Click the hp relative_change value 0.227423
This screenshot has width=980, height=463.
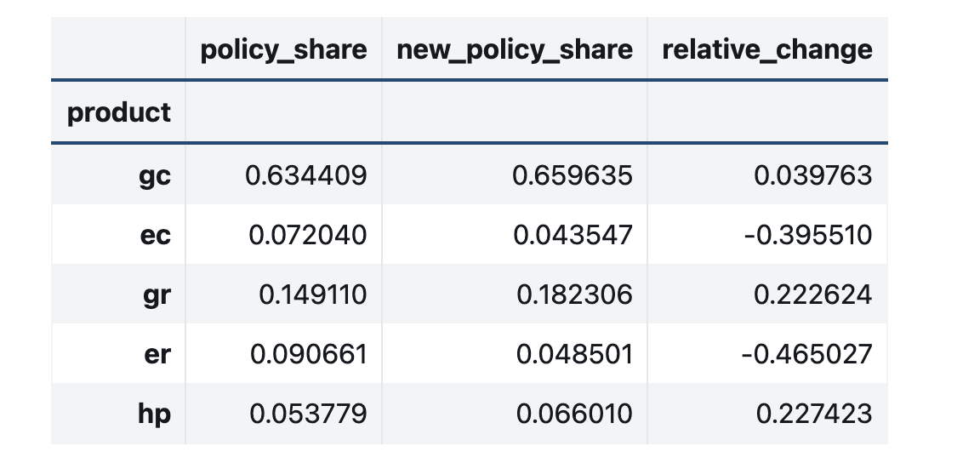[812, 414]
